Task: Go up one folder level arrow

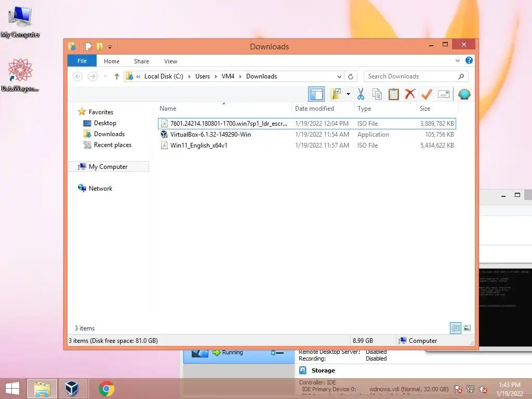Action: (x=117, y=76)
